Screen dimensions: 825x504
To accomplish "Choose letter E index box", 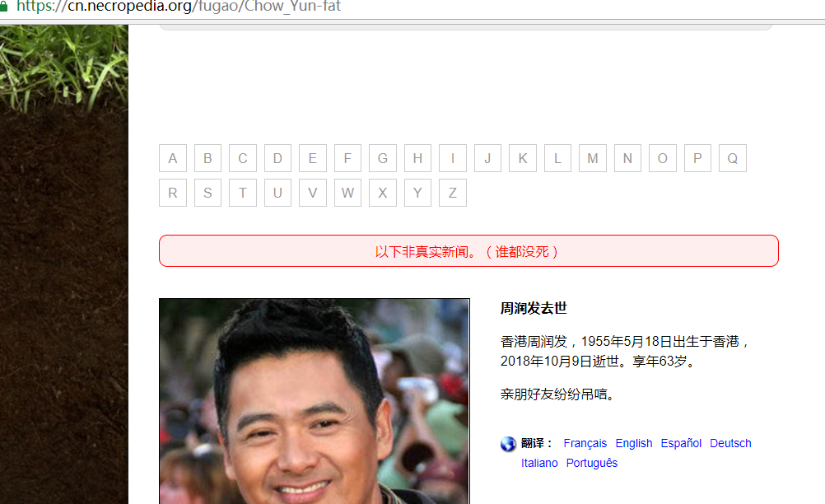I will tap(313, 158).
